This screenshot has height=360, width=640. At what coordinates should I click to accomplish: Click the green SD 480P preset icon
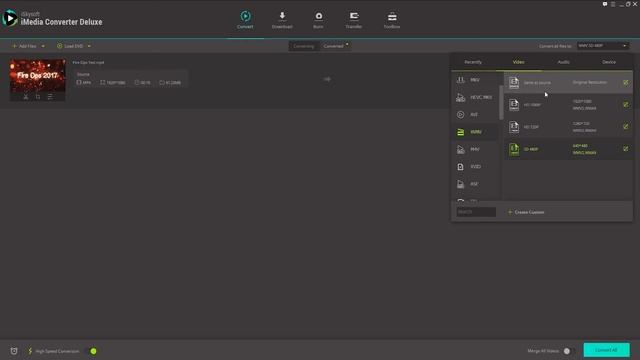[x=514, y=149]
